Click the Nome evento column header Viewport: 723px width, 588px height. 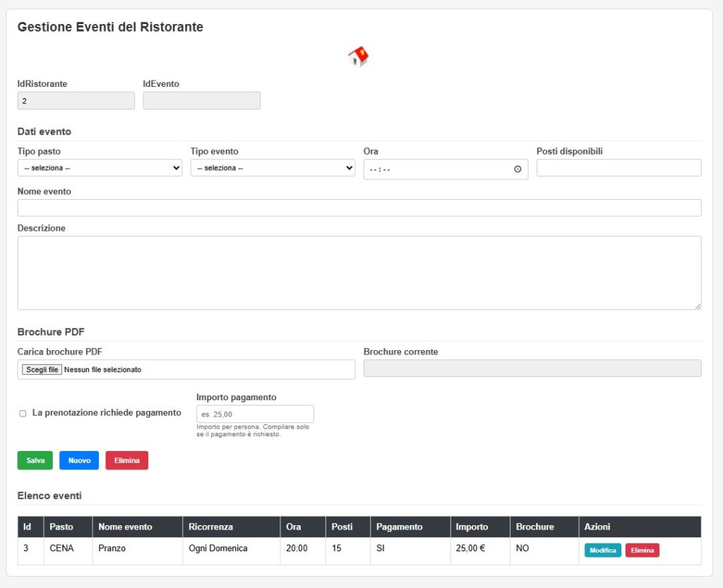pyautogui.click(x=125, y=527)
